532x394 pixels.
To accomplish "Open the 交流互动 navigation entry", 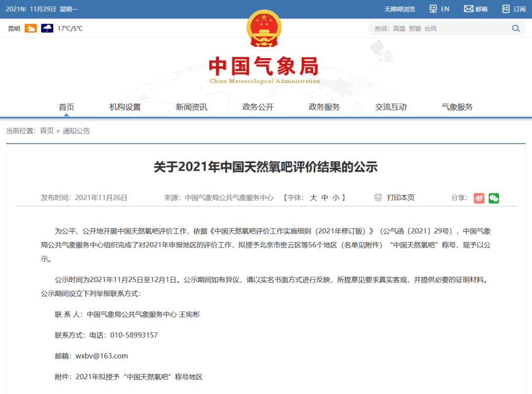I will [390, 107].
